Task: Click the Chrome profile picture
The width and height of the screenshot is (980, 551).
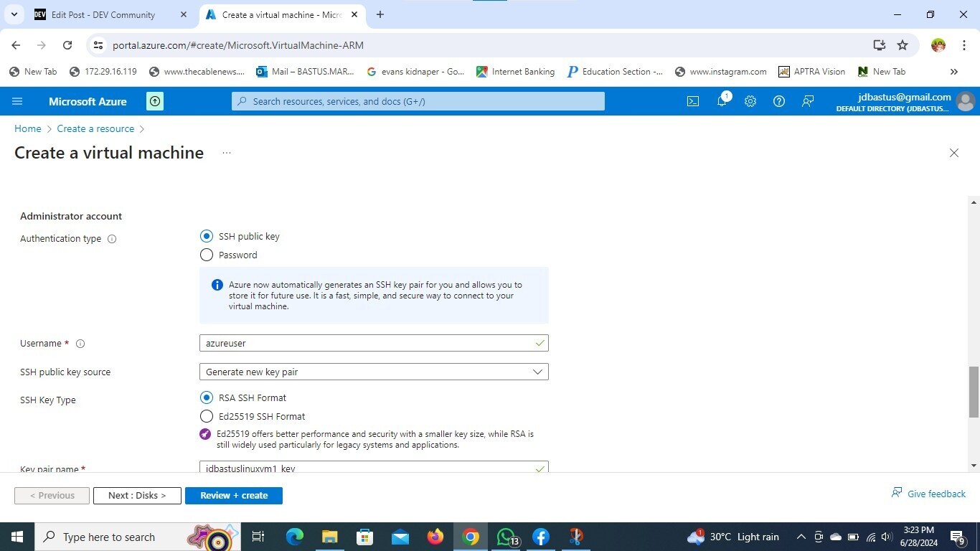Action: (x=938, y=45)
